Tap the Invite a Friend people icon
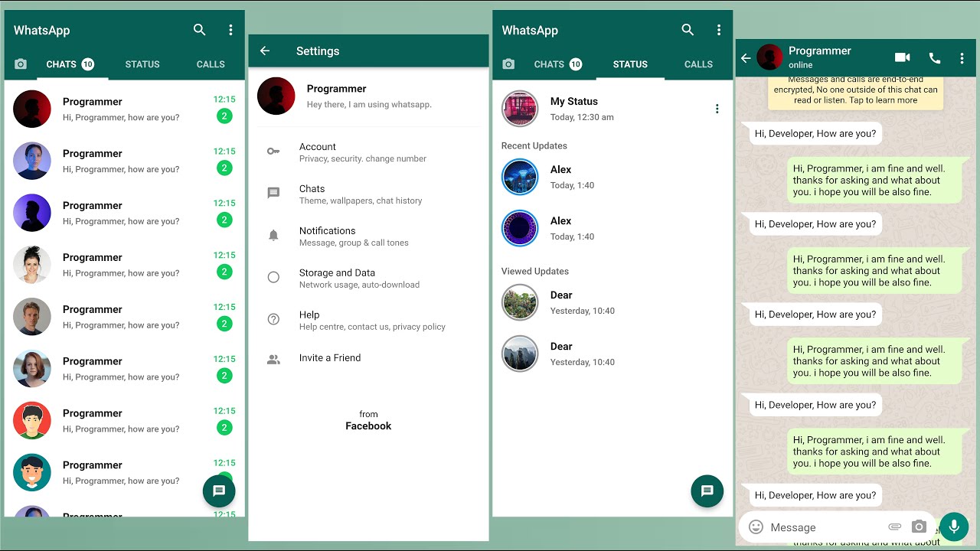The image size is (980, 551). coord(273,359)
